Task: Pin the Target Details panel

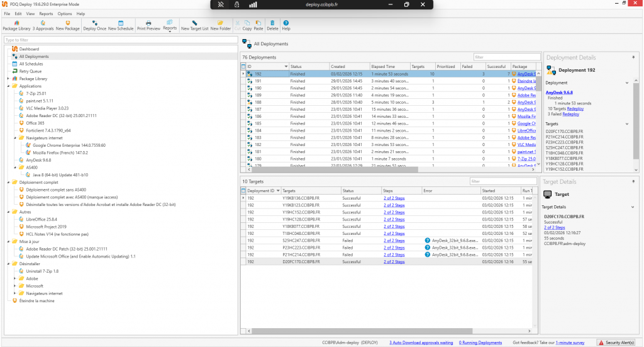Action: pyautogui.click(x=633, y=181)
